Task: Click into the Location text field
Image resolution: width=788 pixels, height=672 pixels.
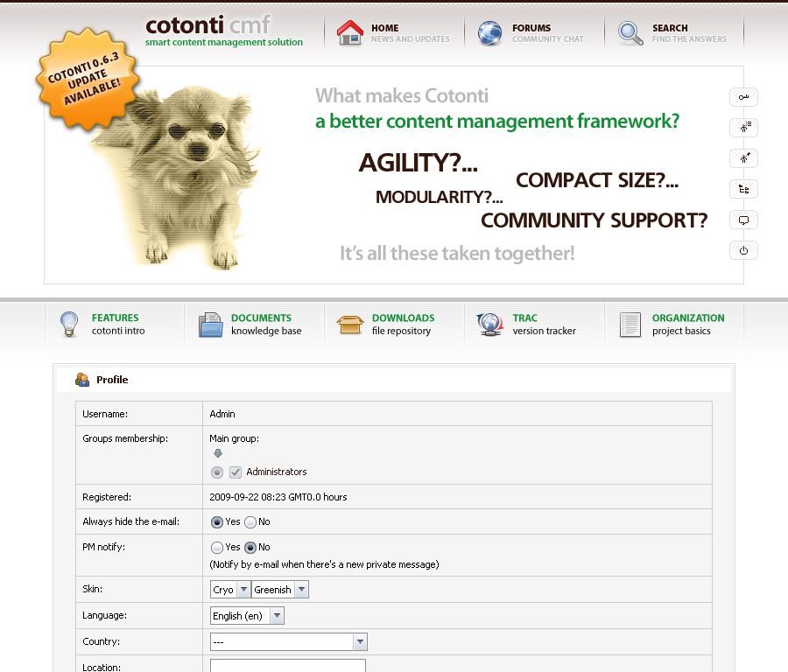Action: 287,666
